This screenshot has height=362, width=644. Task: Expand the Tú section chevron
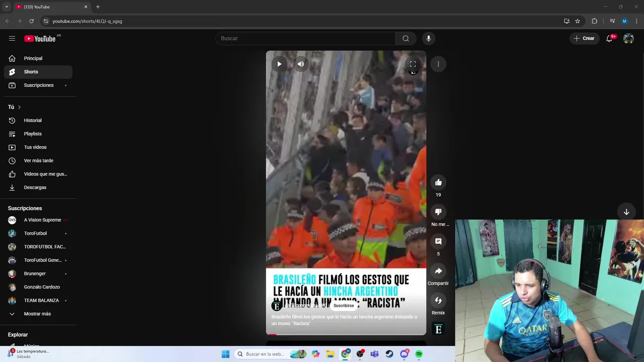pos(19,107)
